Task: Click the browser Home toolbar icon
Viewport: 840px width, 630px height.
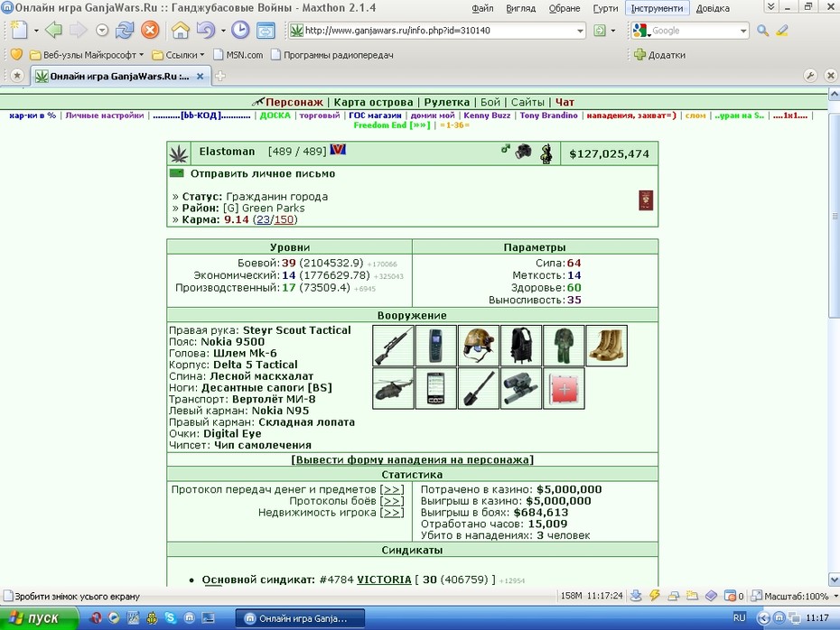Action: [181, 31]
